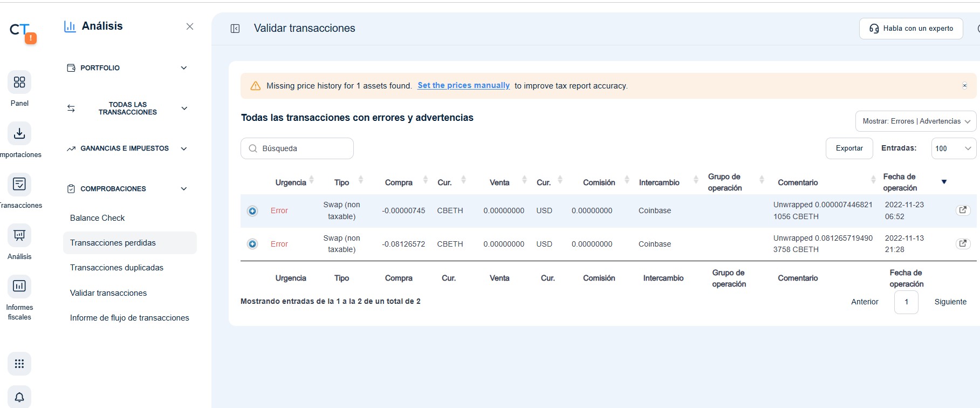
Task: Open Balance Check menu item
Action: pos(97,218)
